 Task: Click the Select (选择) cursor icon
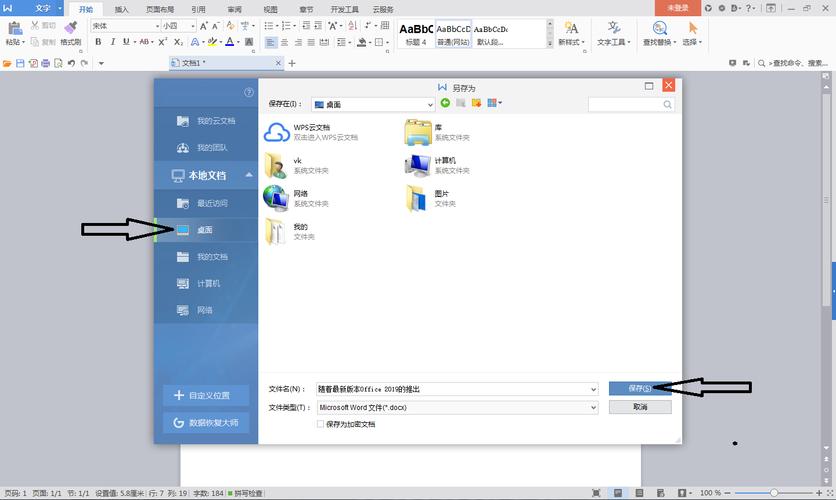693,28
